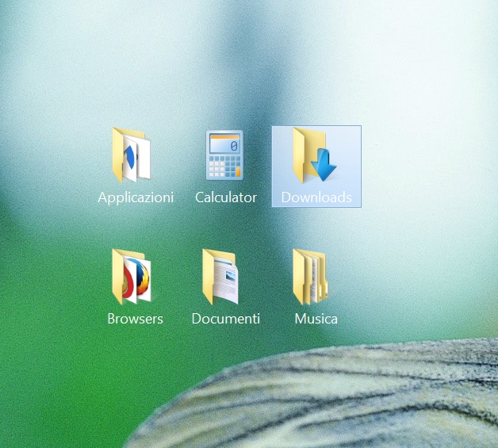Open the Applicazioni folder icon
Viewport: 498px width, 448px height.
click(132, 155)
